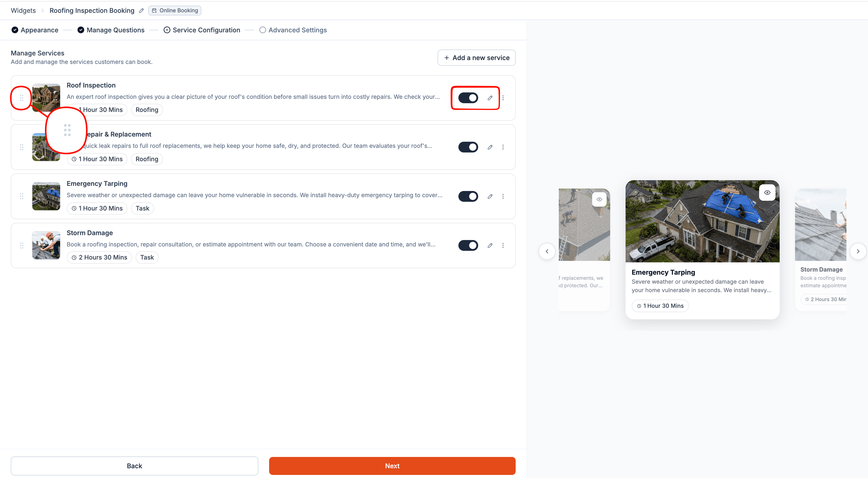Select the Storm Damage preview card
The image size is (868, 478).
[x=821, y=250]
